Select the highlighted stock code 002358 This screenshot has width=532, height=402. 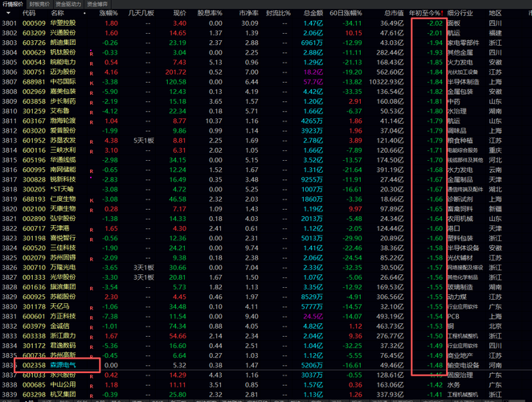(34, 365)
